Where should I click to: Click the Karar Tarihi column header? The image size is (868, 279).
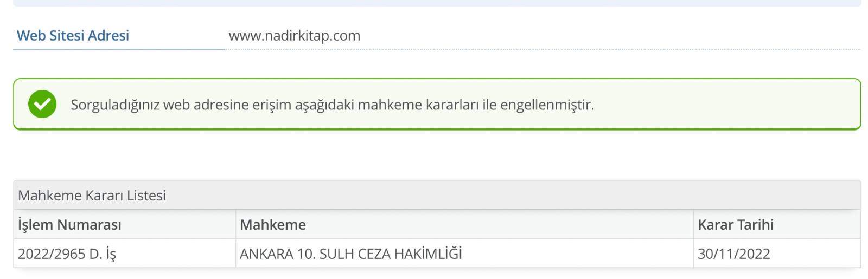coord(735,225)
